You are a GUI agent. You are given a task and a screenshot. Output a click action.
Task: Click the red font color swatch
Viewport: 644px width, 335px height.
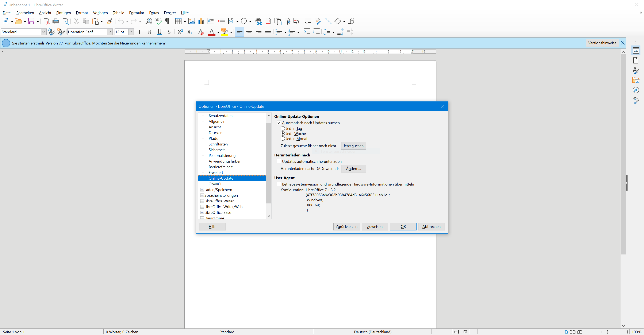[211, 32]
